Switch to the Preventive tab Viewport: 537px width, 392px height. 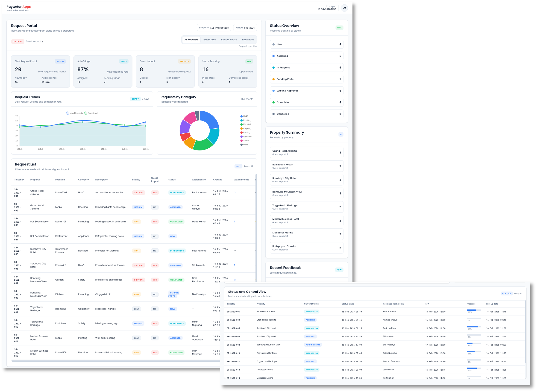(248, 39)
